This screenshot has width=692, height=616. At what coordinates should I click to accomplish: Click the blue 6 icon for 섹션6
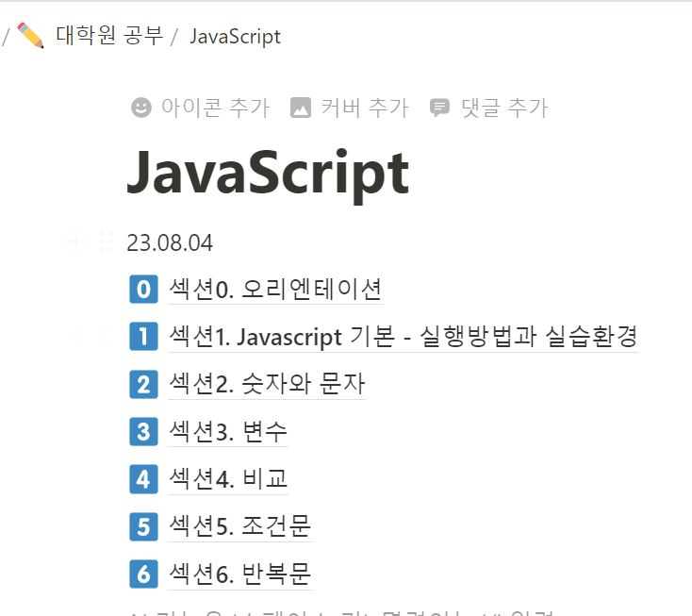pyautogui.click(x=143, y=574)
